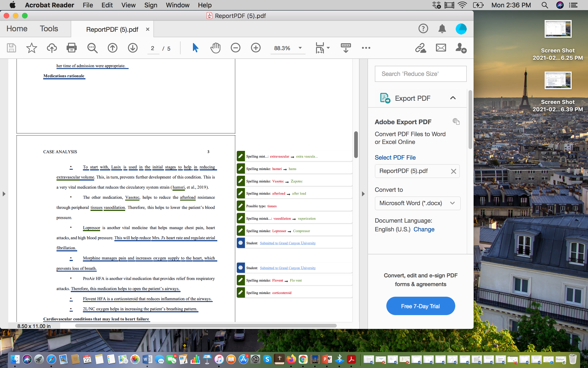This screenshot has height=368, width=588.
Task: Open the Screen Shot 6.39 PM desktop thumbnail
Action: [558, 80]
